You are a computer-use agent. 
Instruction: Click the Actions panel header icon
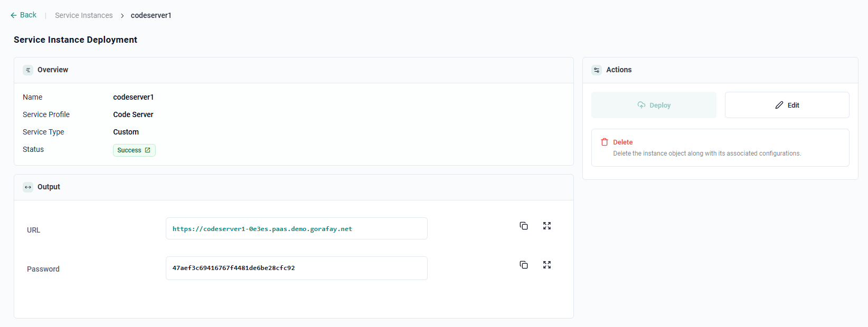click(x=597, y=70)
